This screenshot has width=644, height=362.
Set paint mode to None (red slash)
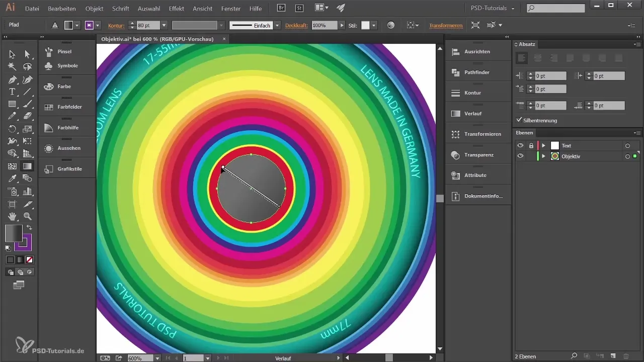(x=30, y=260)
